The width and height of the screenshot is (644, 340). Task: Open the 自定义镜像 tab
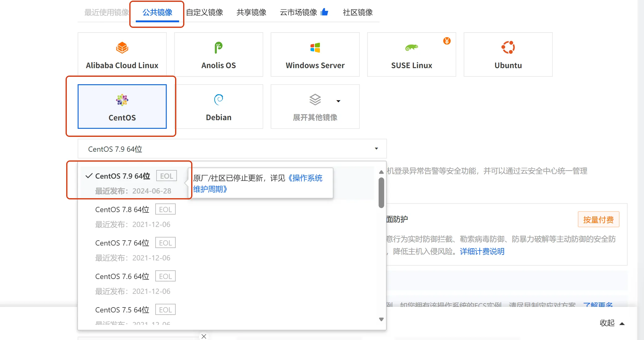click(x=204, y=12)
